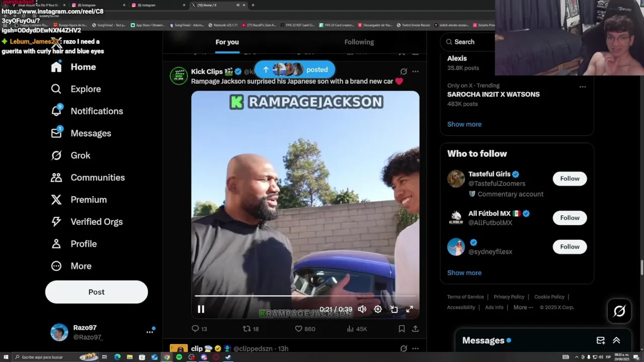Switch to the For you tab
Screen dimensions: 644x362
point(227,42)
